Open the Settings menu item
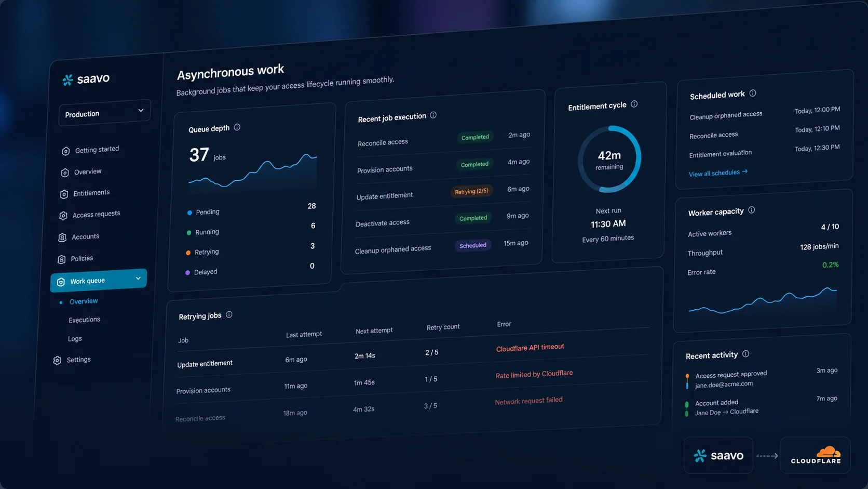868x489 pixels. [x=78, y=360]
